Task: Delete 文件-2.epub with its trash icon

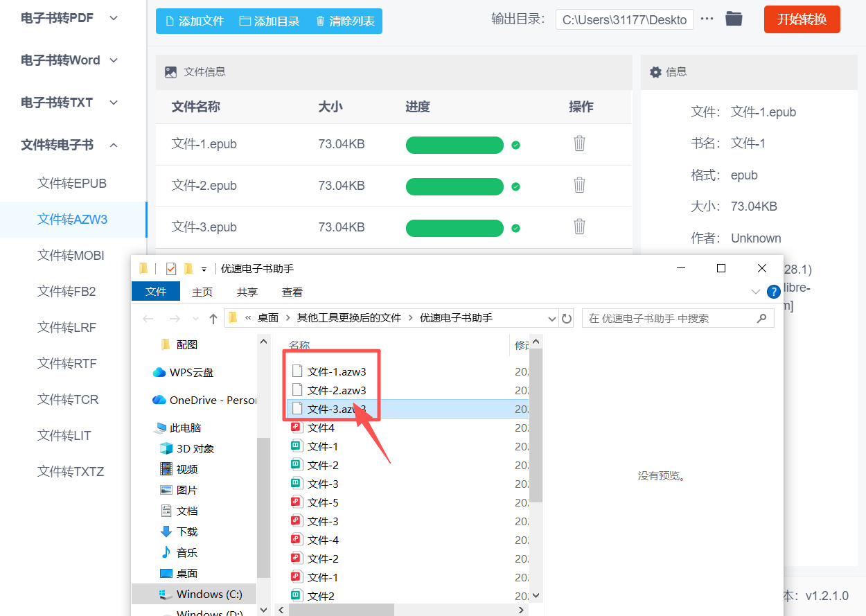Action: pos(579,185)
